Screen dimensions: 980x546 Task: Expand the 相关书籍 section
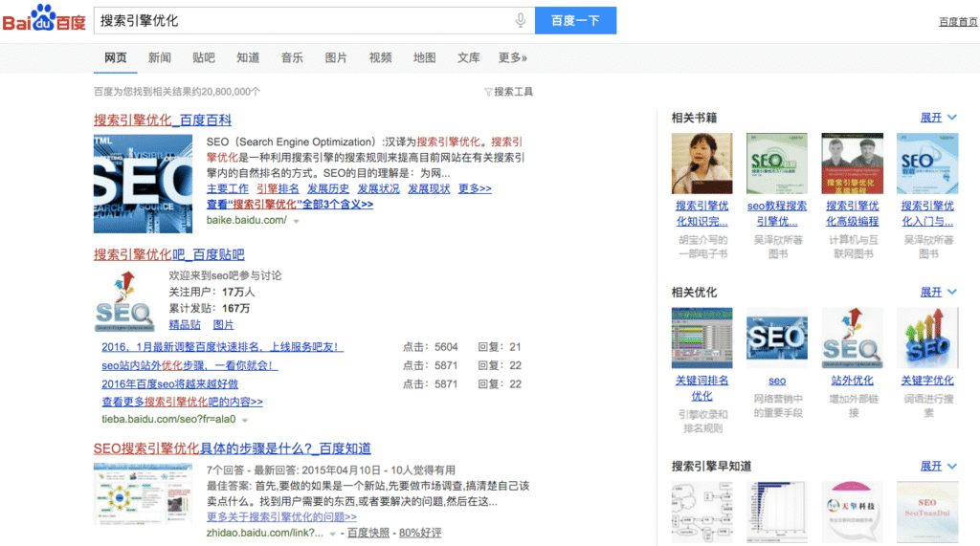[938, 118]
